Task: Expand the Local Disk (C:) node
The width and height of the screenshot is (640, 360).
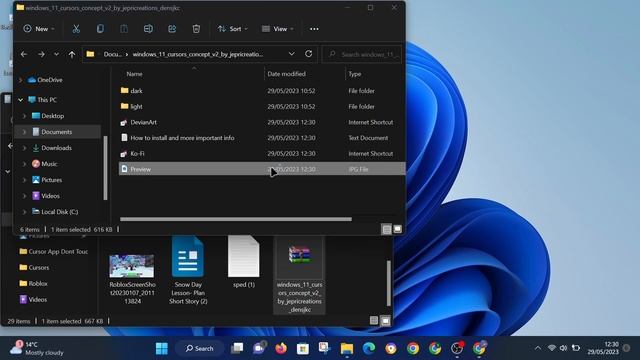Action: tap(24, 212)
